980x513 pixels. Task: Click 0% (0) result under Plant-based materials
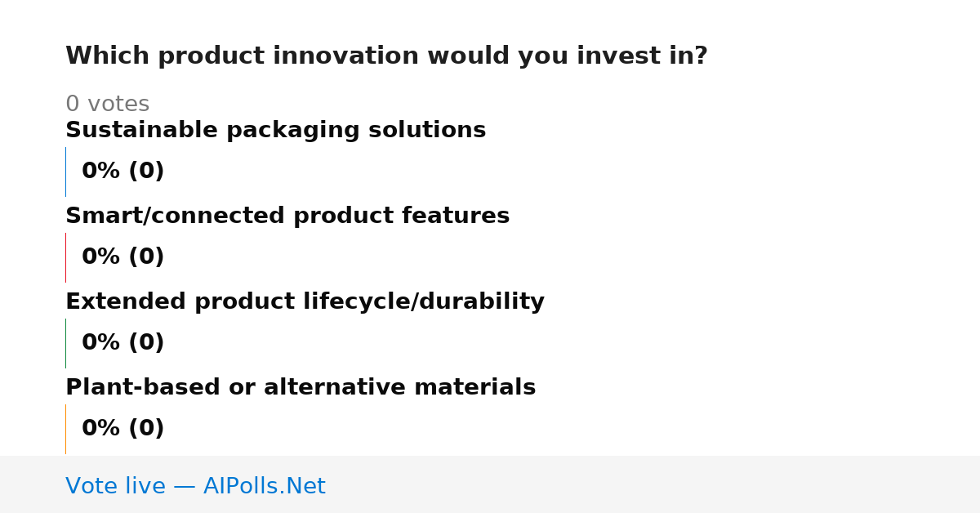click(122, 429)
